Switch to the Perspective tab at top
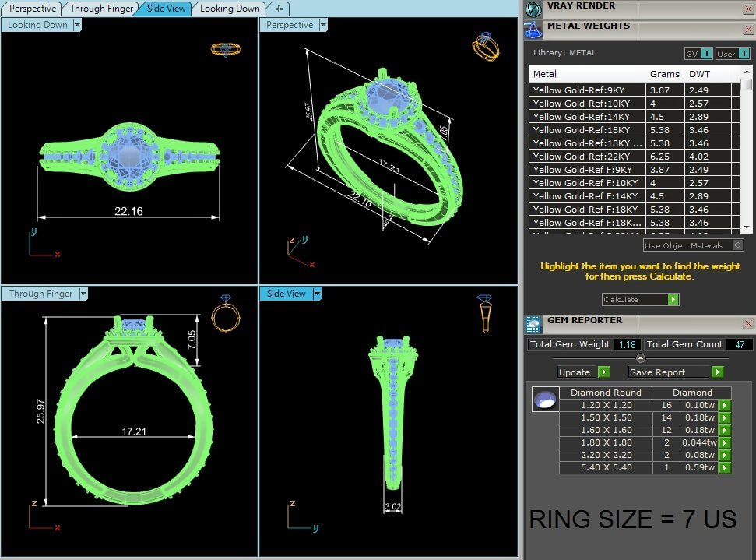 tap(31, 9)
